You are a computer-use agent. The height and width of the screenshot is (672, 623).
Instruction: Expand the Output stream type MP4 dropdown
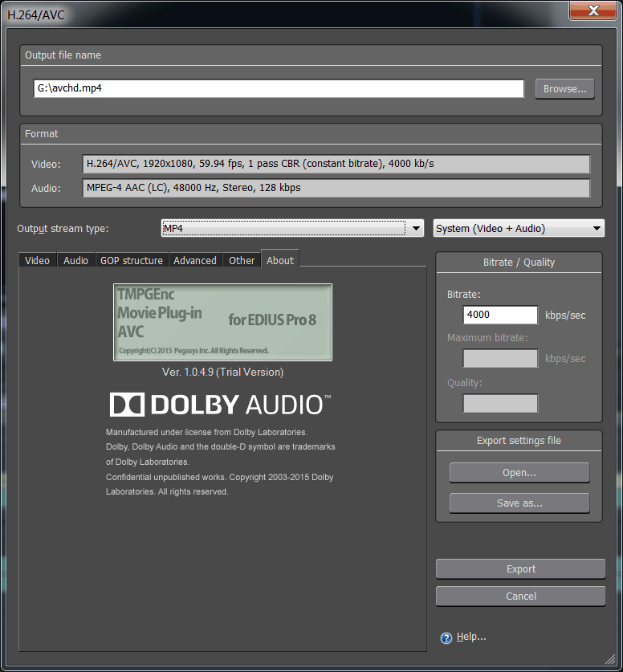coord(416,229)
